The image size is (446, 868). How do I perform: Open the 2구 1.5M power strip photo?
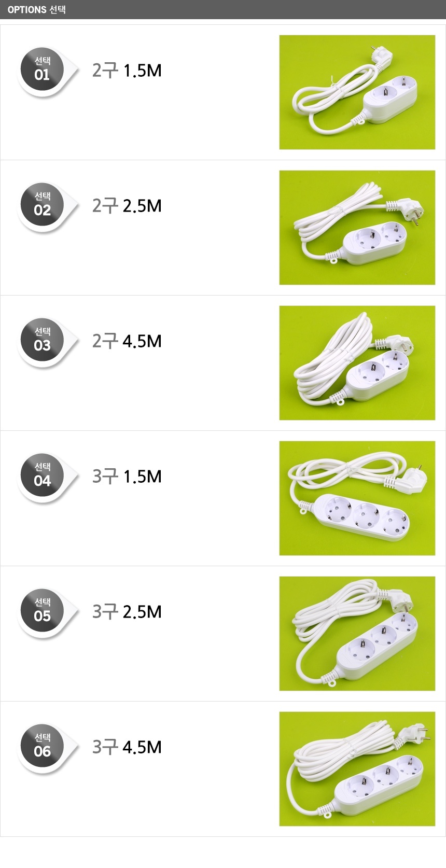(x=357, y=92)
